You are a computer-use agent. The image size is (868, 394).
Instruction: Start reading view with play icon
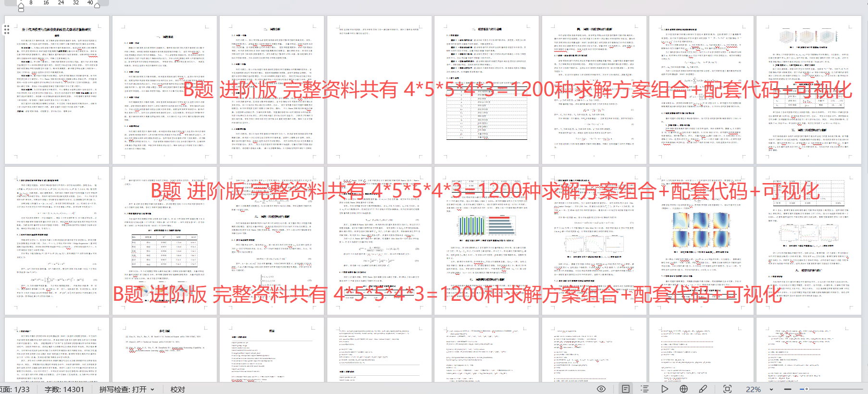click(664, 389)
